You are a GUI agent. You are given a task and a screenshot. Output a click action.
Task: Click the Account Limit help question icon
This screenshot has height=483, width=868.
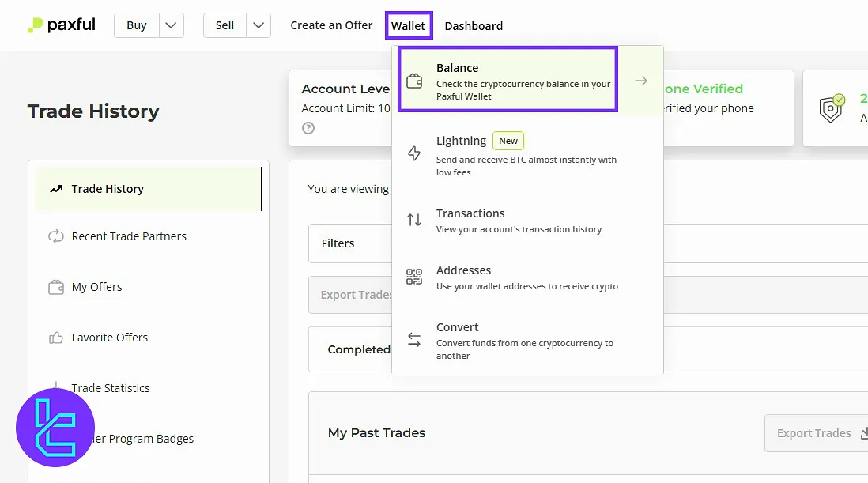308,128
